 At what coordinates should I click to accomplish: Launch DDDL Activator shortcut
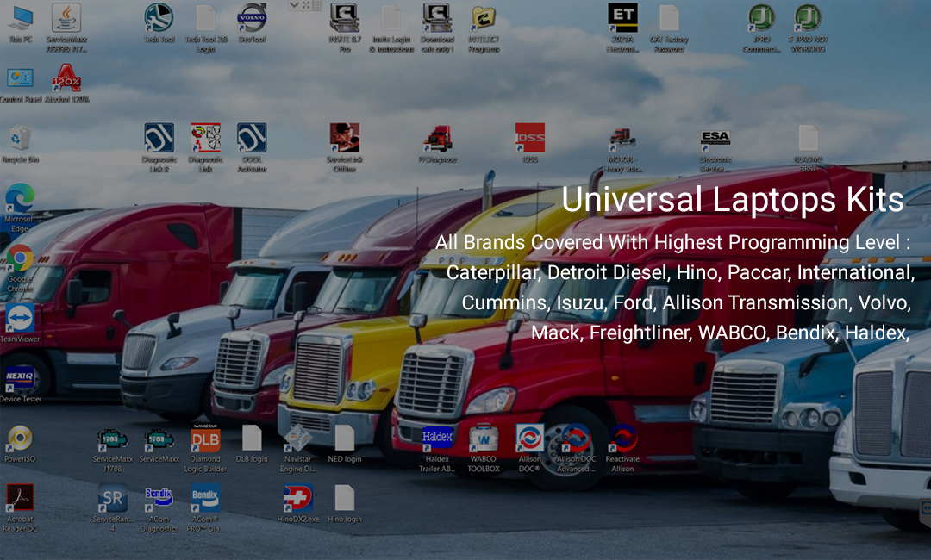[x=252, y=147]
